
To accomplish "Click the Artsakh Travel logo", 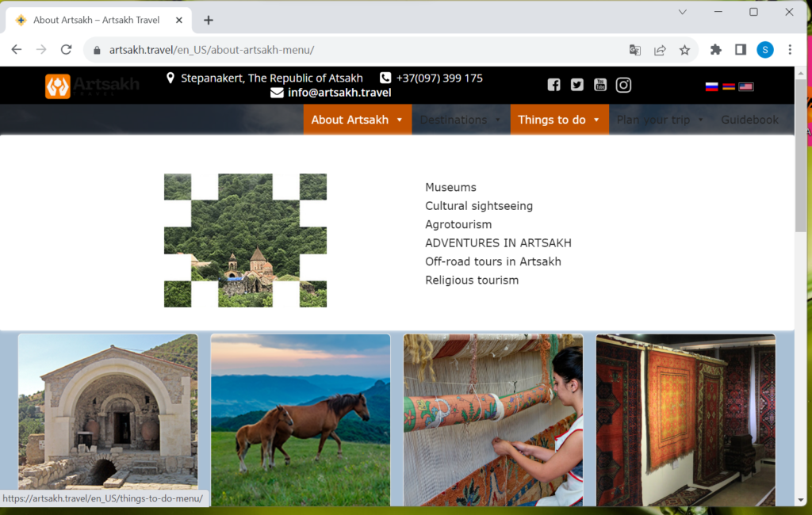I will (x=92, y=86).
